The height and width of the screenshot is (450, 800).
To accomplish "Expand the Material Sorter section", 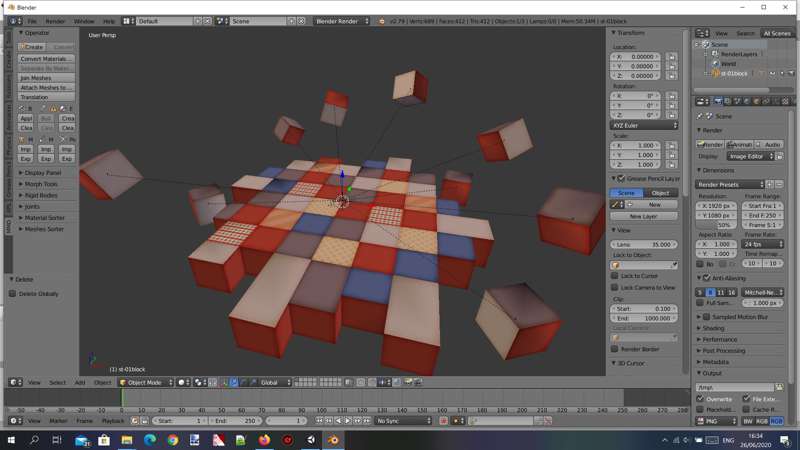I will 42,218.
